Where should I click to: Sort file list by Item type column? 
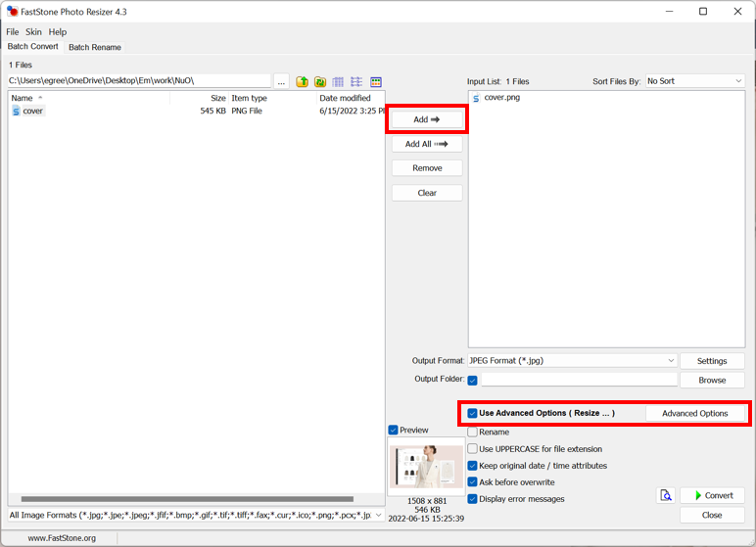pyautogui.click(x=272, y=98)
